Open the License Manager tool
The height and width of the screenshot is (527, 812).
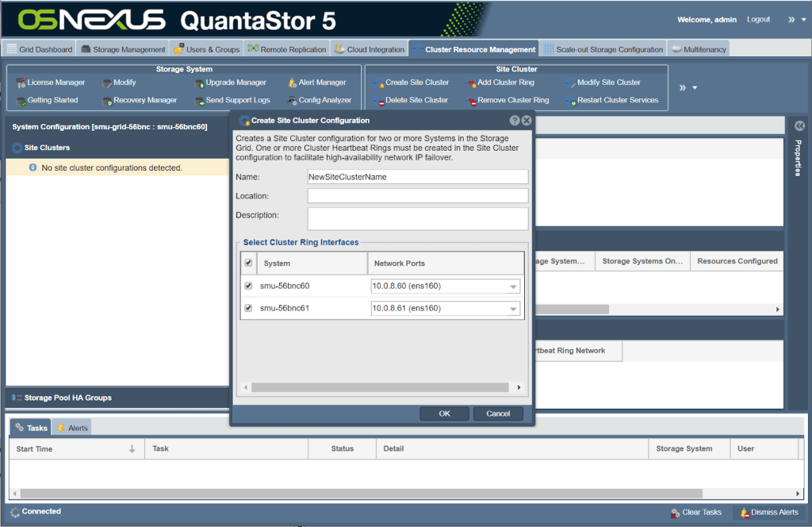50,83
